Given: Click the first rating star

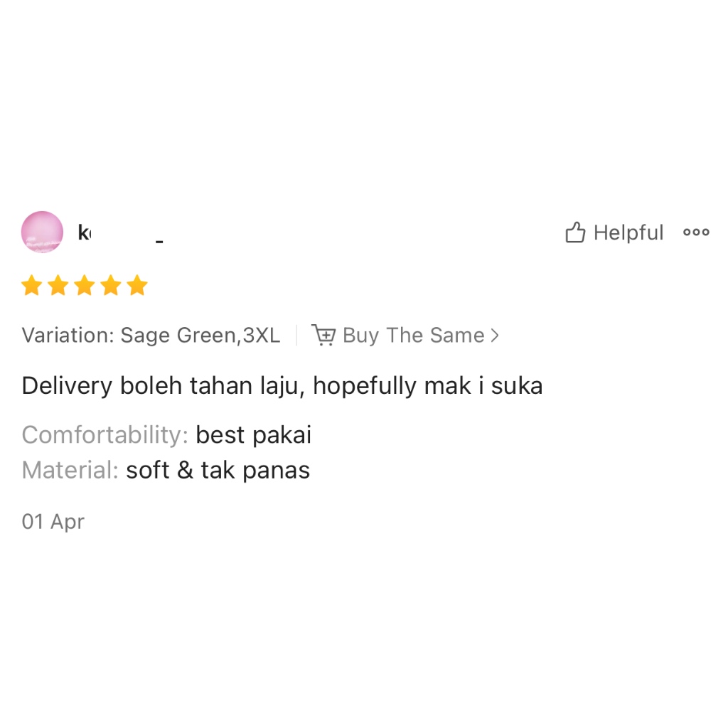Looking at the screenshot, I should (x=32, y=285).
